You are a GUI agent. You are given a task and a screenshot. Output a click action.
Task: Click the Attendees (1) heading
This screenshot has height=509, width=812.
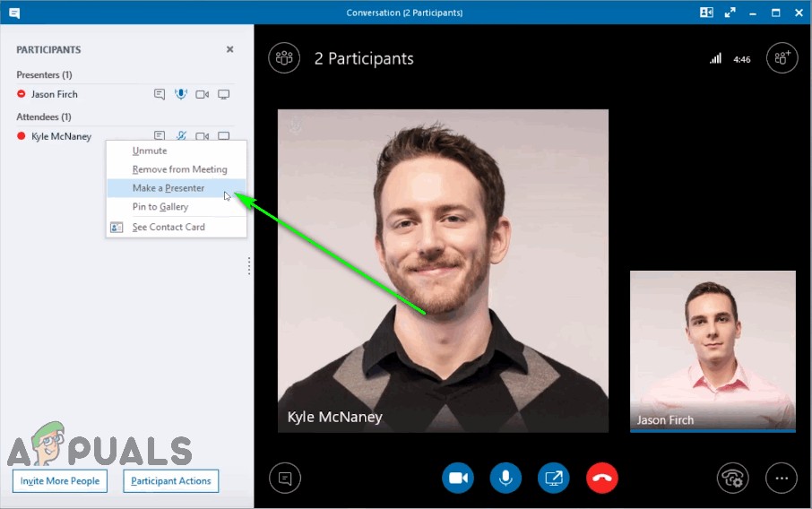click(44, 116)
